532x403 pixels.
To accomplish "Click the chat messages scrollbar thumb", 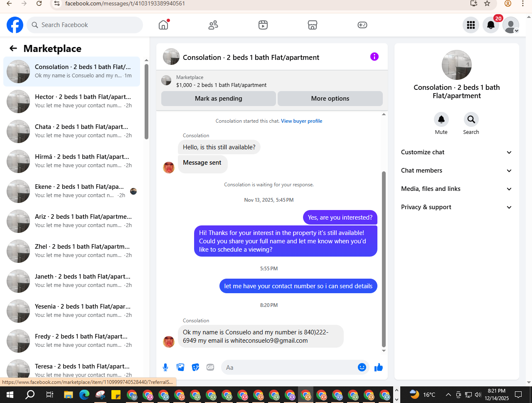I will click(384, 259).
